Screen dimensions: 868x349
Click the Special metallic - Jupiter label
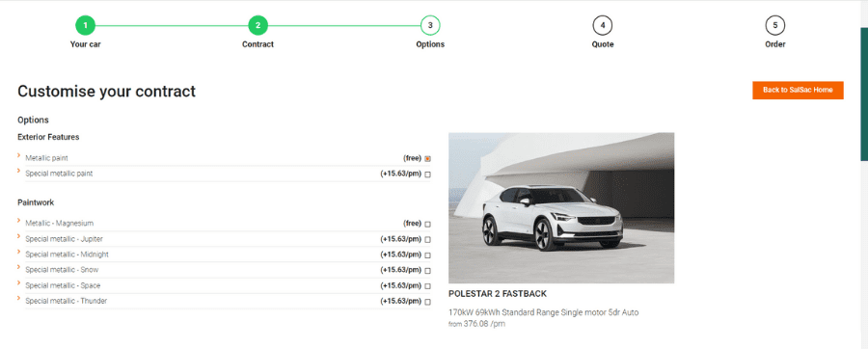click(x=64, y=239)
